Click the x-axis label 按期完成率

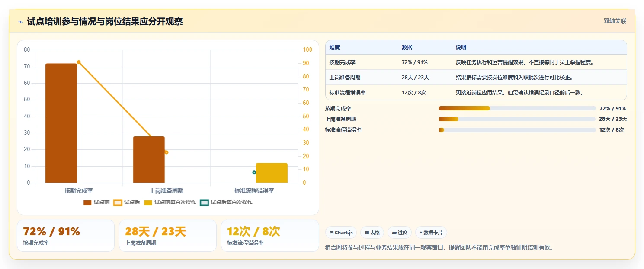coord(79,191)
